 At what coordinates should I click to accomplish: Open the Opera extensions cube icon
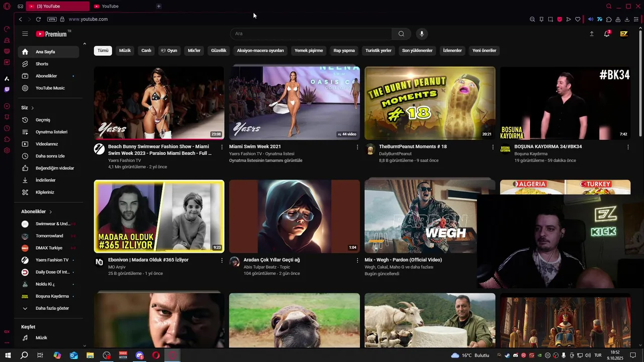(x=609, y=19)
